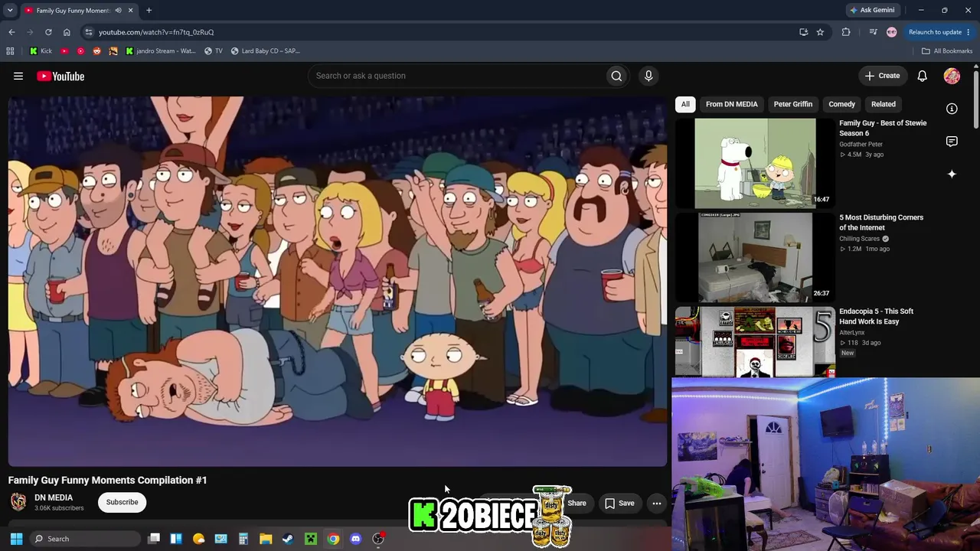Image resolution: width=980 pixels, height=551 pixels.
Task: Open the Kick bookmark
Action: [41, 51]
